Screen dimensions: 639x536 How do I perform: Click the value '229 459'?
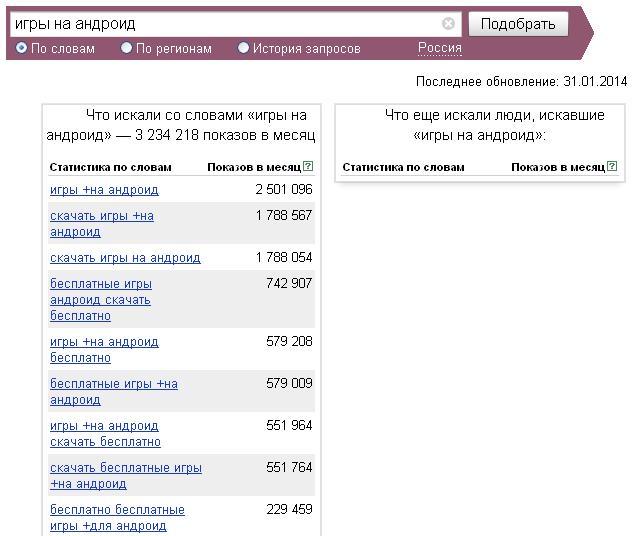(x=289, y=509)
